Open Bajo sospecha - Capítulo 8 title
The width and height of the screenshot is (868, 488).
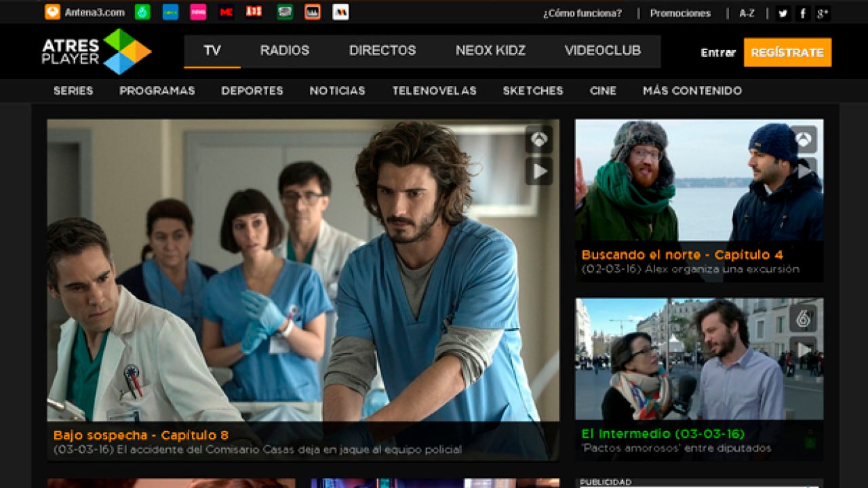coord(141,436)
